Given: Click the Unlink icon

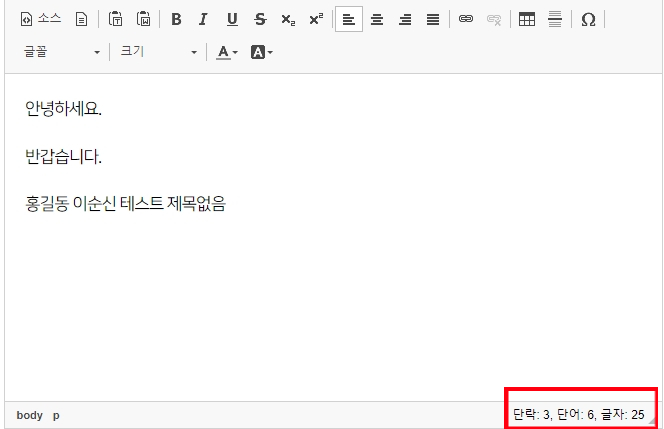Looking at the screenshot, I should pyautogui.click(x=494, y=19).
